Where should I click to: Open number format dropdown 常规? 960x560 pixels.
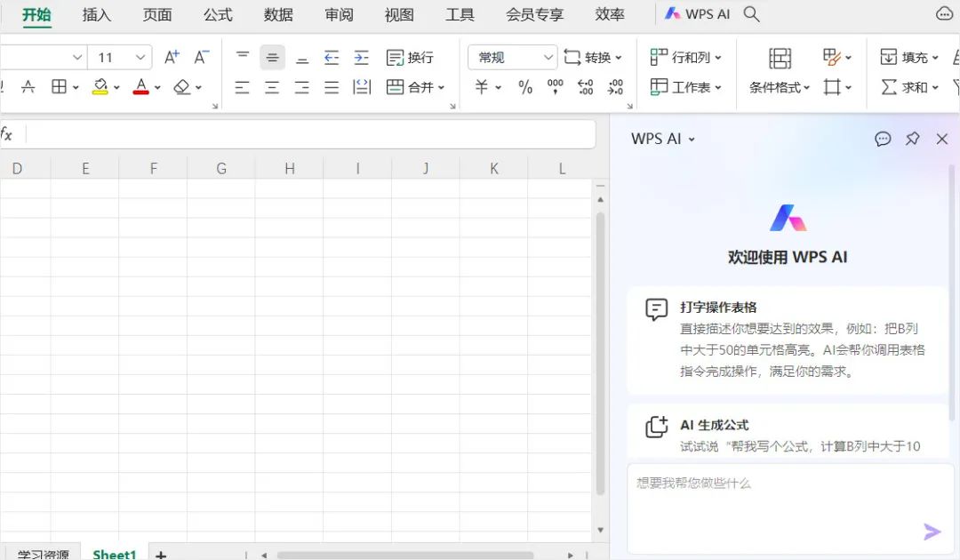pos(513,58)
